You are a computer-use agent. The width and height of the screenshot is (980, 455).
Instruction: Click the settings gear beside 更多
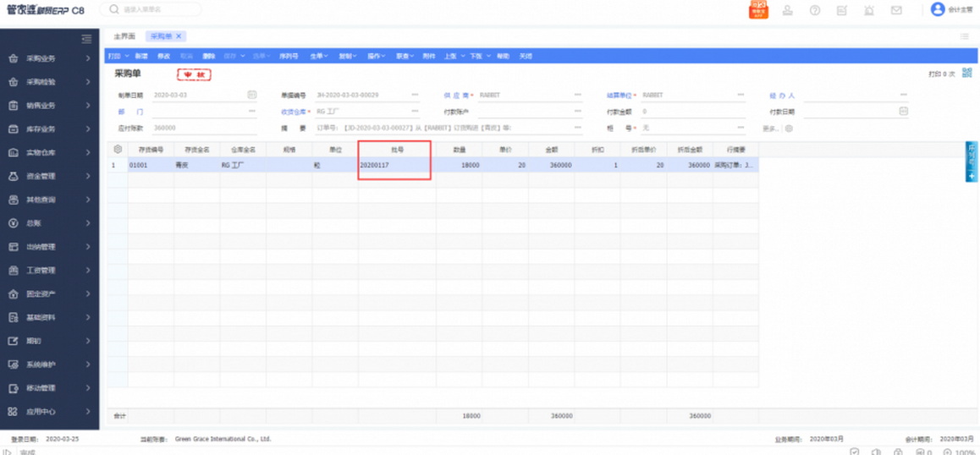[x=789, y=129]
